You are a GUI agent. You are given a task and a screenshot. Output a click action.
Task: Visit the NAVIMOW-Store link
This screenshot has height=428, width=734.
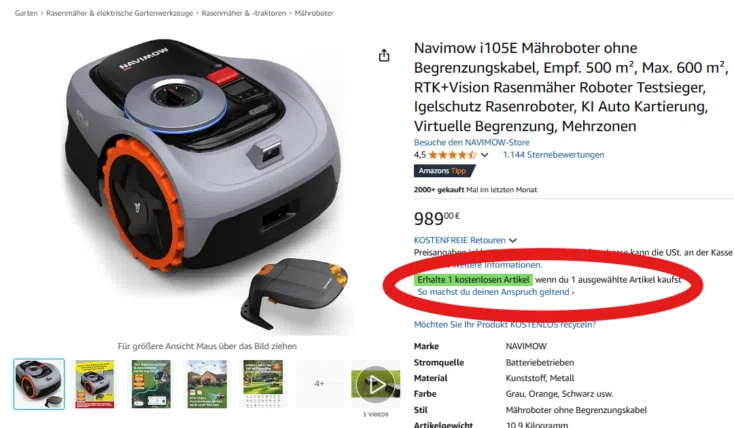point(471,142)
